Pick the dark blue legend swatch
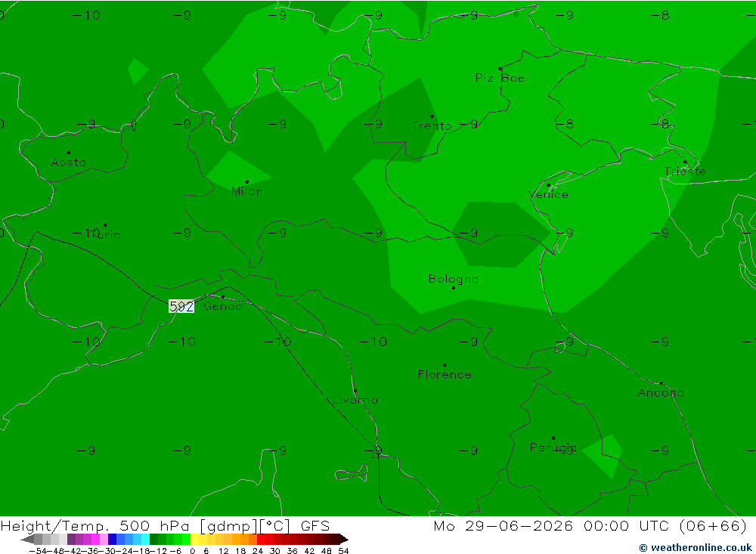 112,540
